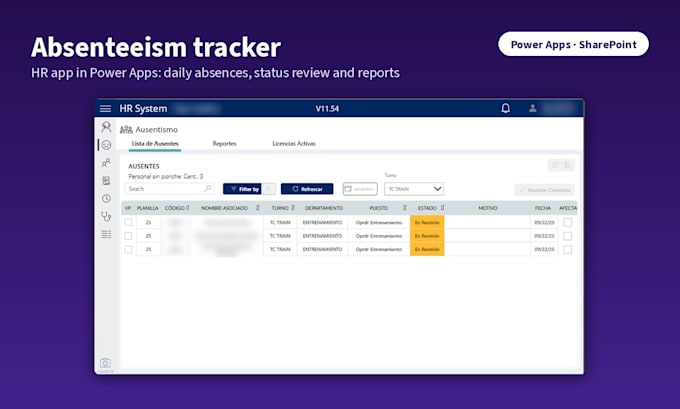The width and height of the screenshot is (680, 409).
Task: Click the MOTIVO column header
Action: 488,208
